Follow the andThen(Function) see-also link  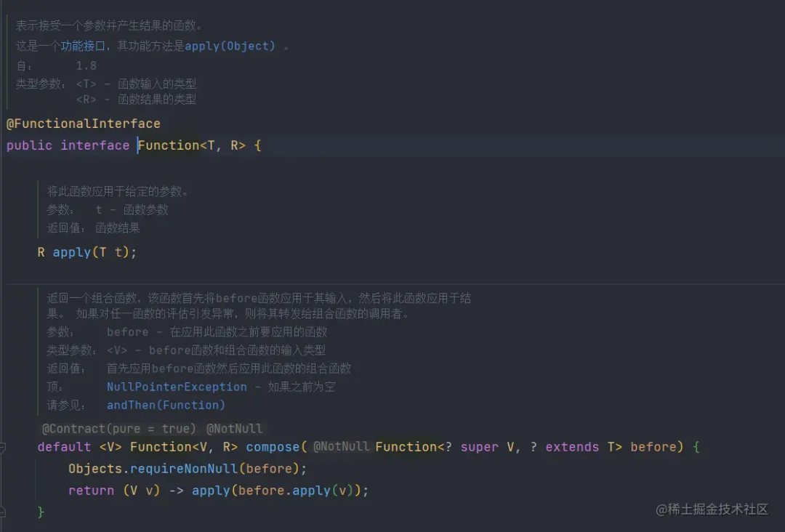pyautogui.click(x=166, y=405)
